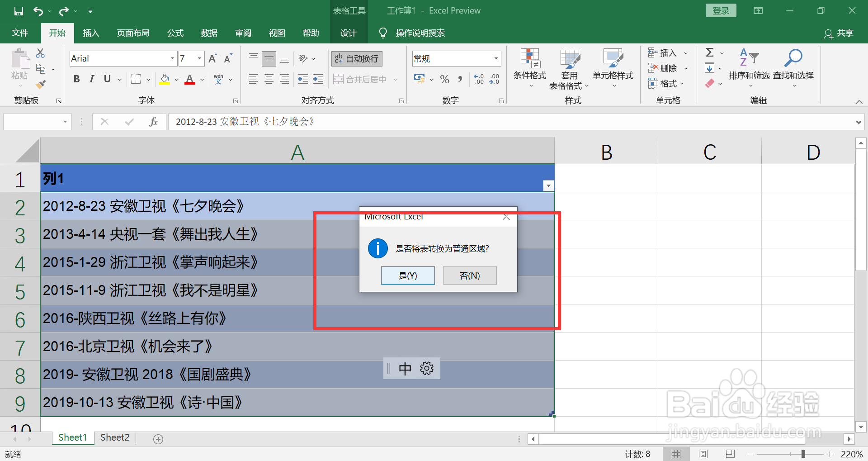This screenshot has height=461, width=868.
Task: Click the borders icon
Action: (136, 79)
